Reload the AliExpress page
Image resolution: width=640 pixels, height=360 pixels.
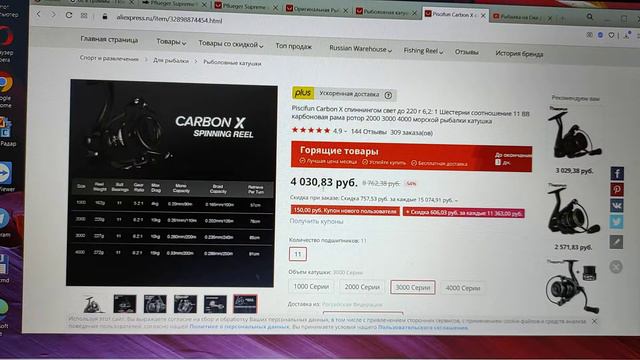[69, 15]
